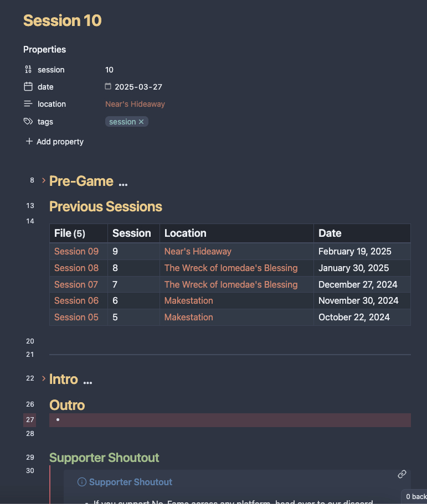The height and width of the screenshot is (504, 427).
Task: Click the date property calendar icon
Action: [28, 87]
